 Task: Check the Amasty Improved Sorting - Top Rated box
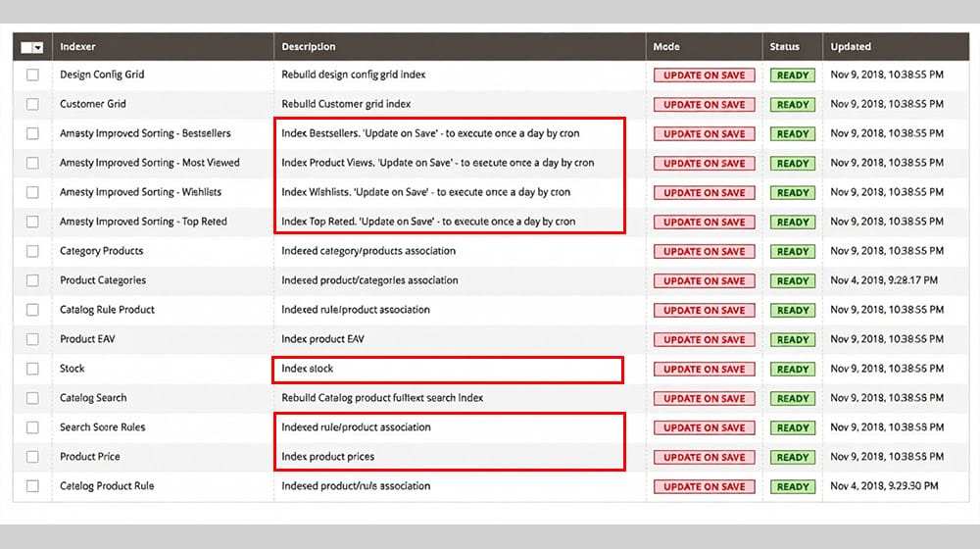[32, 222]
